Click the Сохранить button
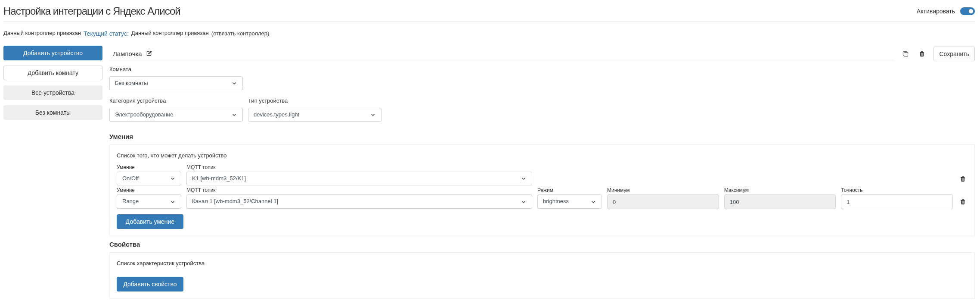 point(954,54)
